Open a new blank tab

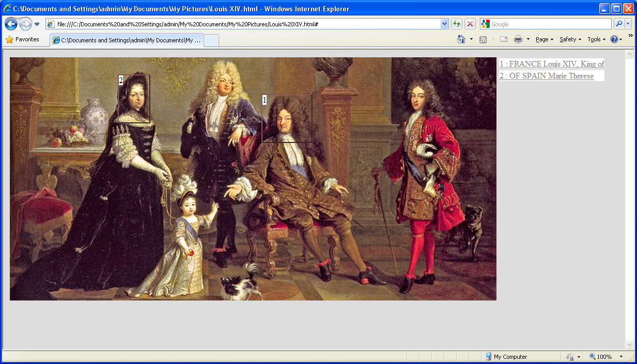point(211,40)
